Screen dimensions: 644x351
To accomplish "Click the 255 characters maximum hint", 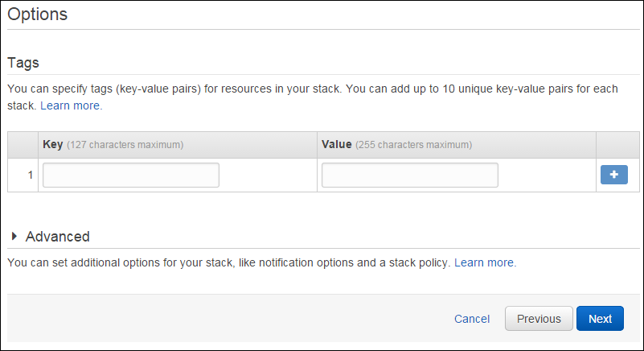I will click(x=413, y=145).
